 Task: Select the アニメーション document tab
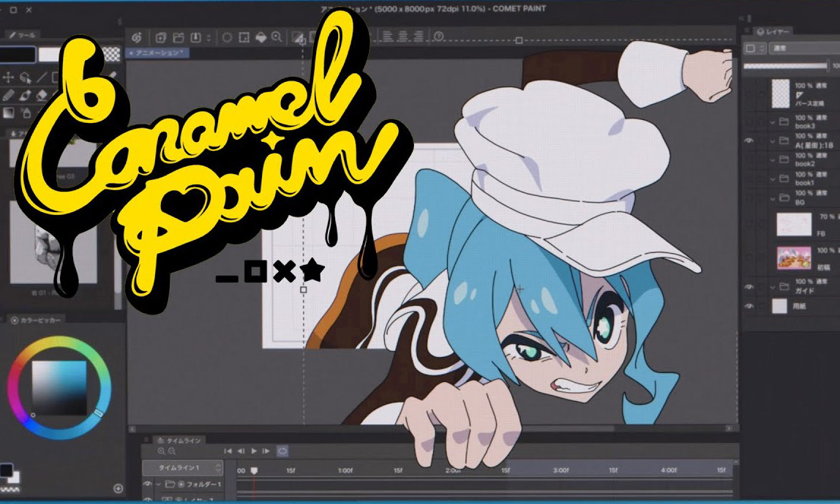(x=157, y=53)
